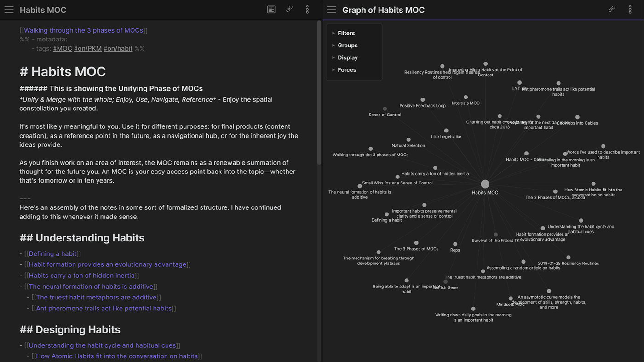Open the Walking through the 3 phases of MOCs link

[83, 30]
